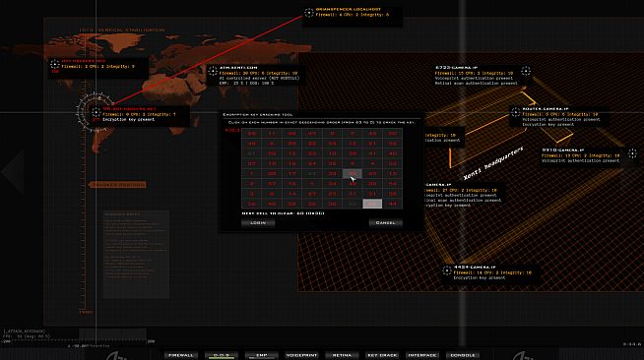Screen dimensions: 644x360
Task: Cancel the encryption key cracking tool
Action: click(x=385, y=222)
